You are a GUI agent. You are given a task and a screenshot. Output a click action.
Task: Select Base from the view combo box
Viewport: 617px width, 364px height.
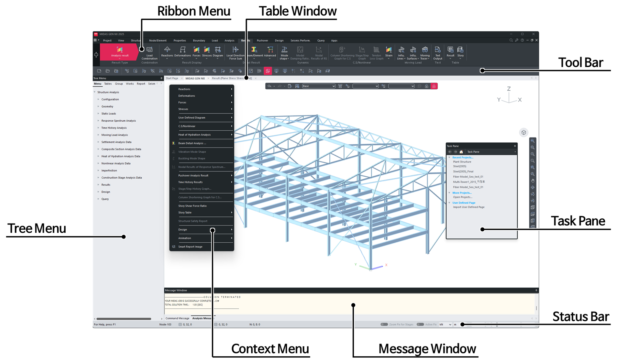point(318,86)
